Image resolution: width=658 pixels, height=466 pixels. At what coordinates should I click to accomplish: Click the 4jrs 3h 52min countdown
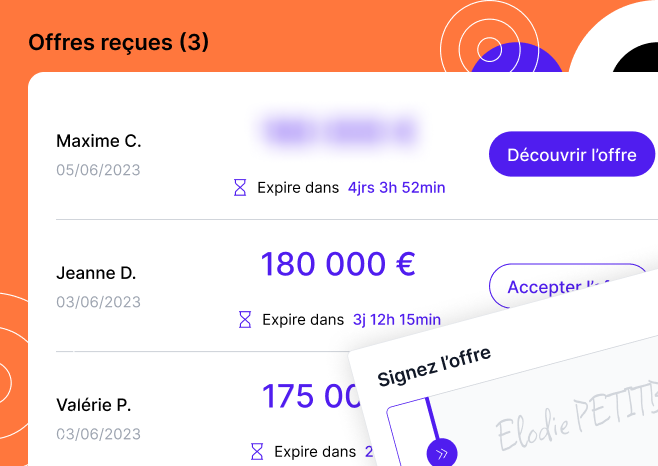(x=397, y=188)
